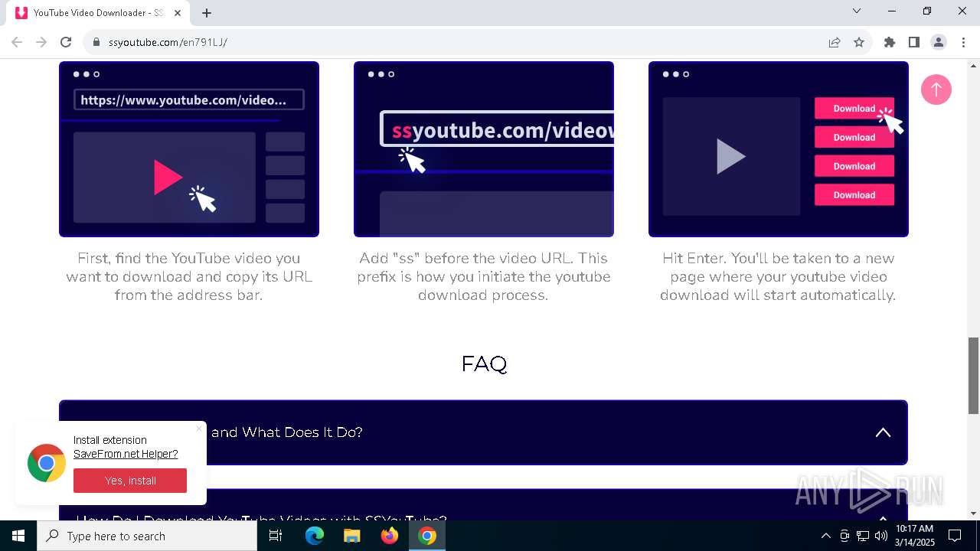Click the Chrome taskbar icon
The height and width of the screenshot is (551, 980).
pyautogui.click(x=427, y=536)
